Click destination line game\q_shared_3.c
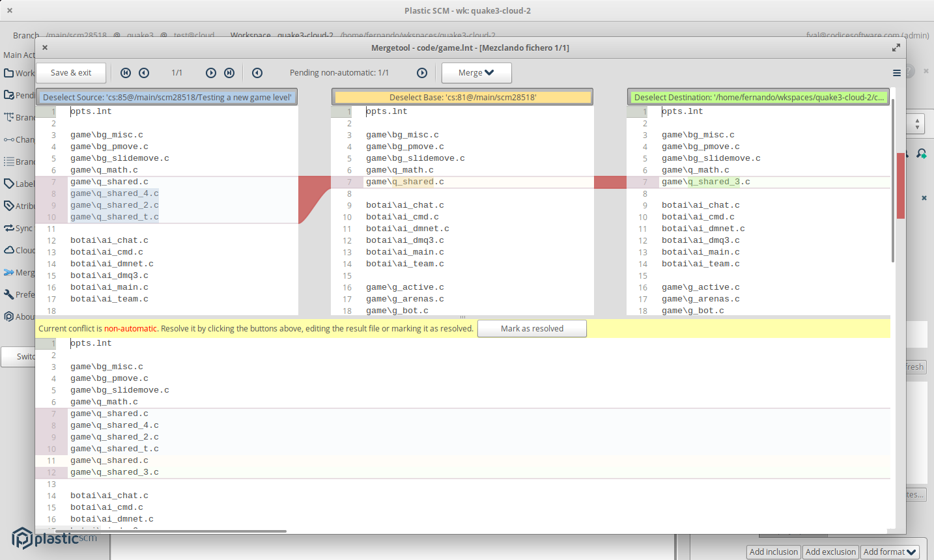934x560 pixels. point(706,182)
